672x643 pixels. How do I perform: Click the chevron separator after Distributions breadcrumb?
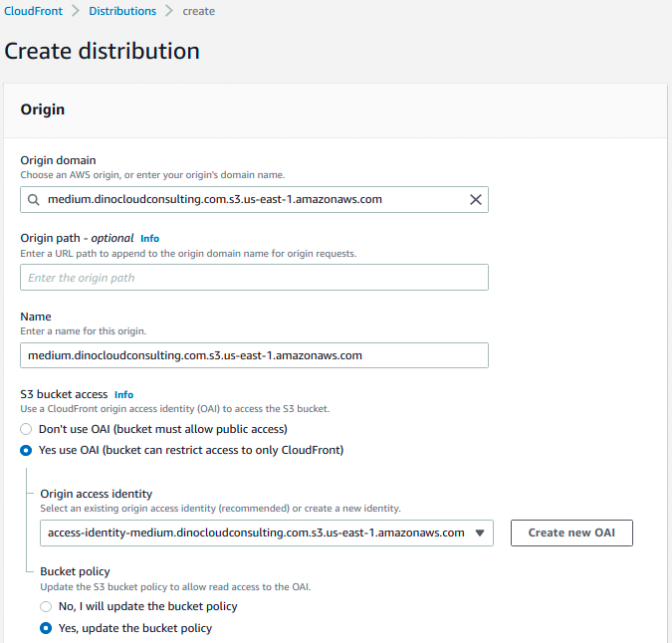(x=169, y=12)
